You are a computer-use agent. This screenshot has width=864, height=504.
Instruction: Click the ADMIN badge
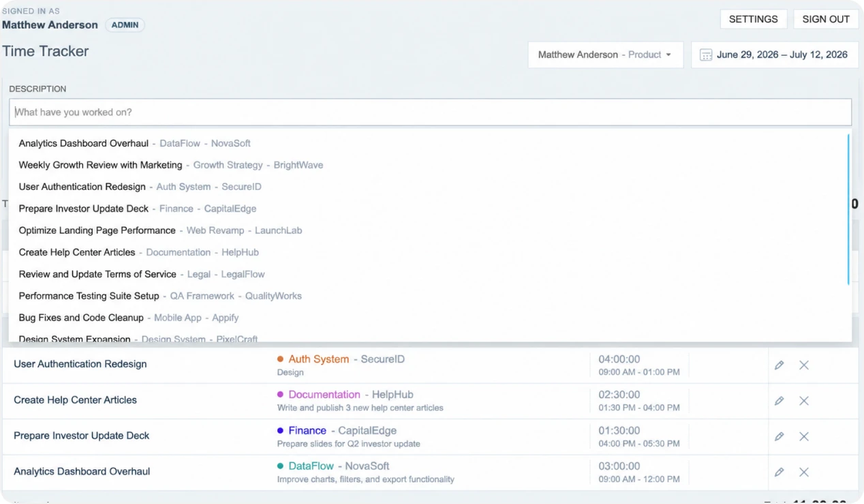click(x=125, y=25)
